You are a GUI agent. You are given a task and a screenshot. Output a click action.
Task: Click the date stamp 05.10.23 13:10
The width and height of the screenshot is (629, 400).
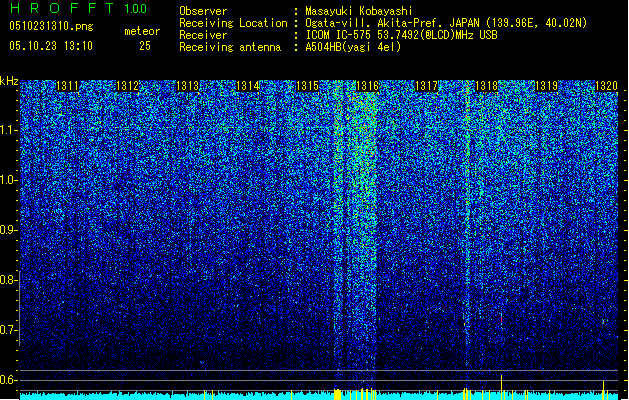[x=51, y=46]
